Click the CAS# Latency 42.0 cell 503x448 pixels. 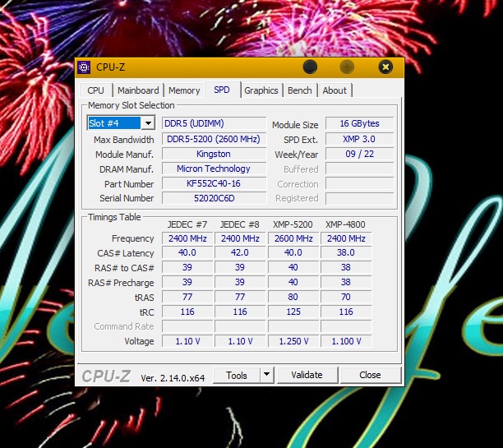[240, 252]
